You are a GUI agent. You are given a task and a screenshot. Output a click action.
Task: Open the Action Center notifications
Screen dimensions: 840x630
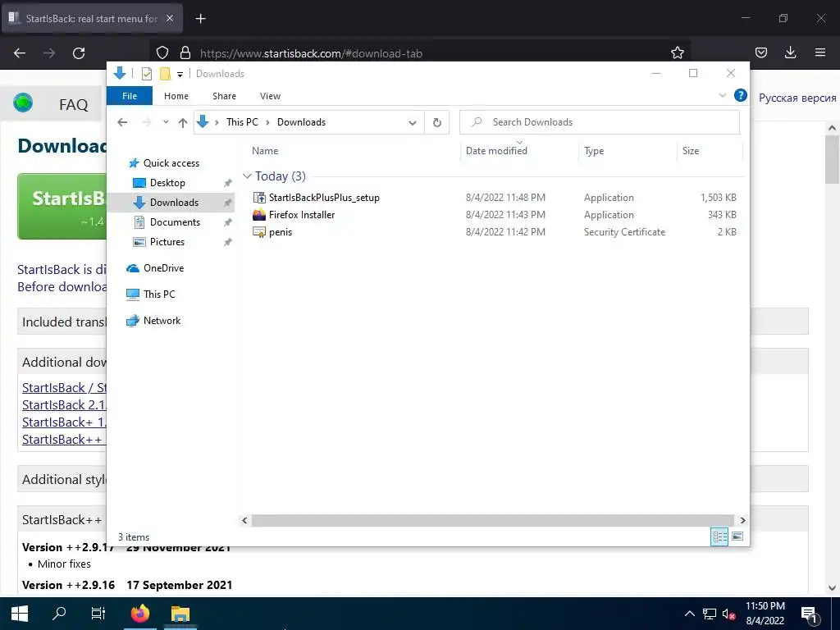[810, 614]
